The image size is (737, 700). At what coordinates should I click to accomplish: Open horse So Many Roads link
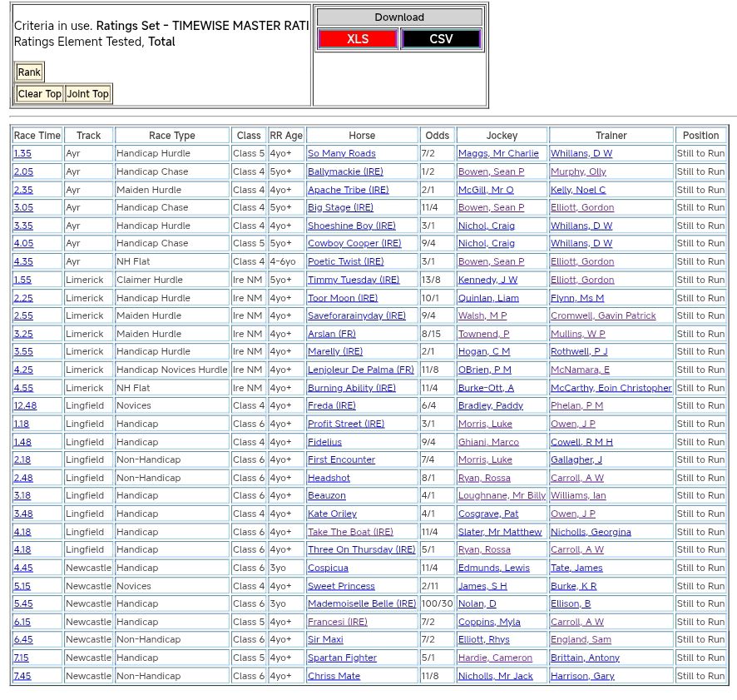tap(341, 154)
